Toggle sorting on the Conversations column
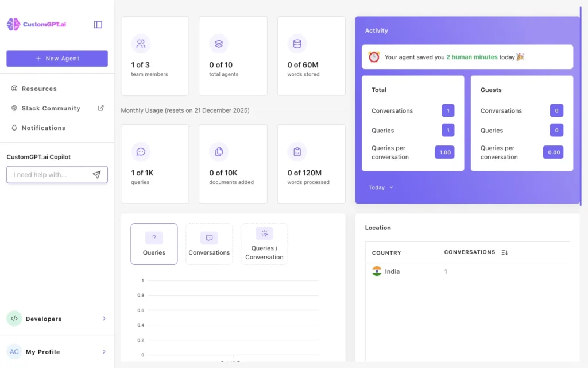The height and width of the screenshot is (368, 588). [504, 252]
